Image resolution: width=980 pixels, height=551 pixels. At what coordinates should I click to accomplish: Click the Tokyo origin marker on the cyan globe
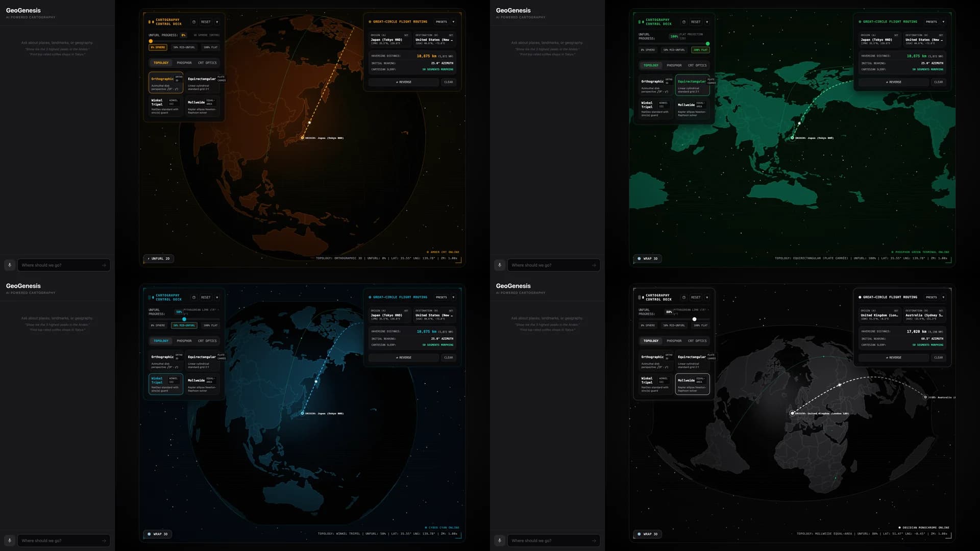[x=302, y=413]
